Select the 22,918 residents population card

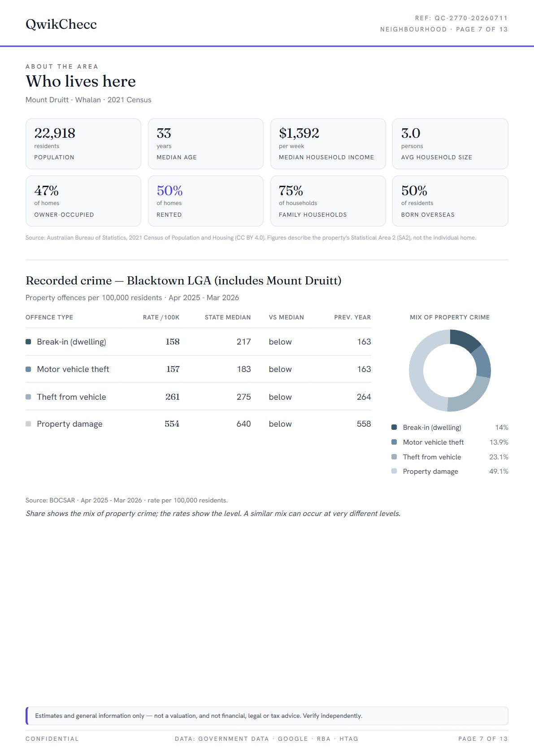tap(83, 144)
